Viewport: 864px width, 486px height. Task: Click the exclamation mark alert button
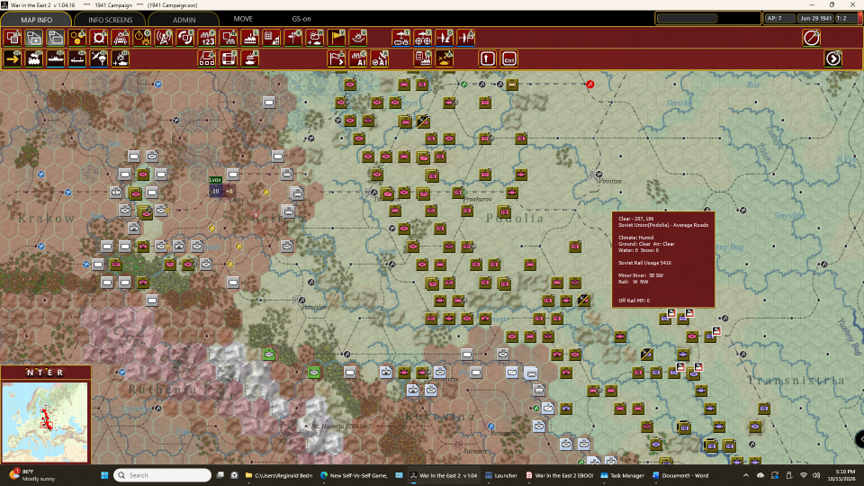point(488,58)
